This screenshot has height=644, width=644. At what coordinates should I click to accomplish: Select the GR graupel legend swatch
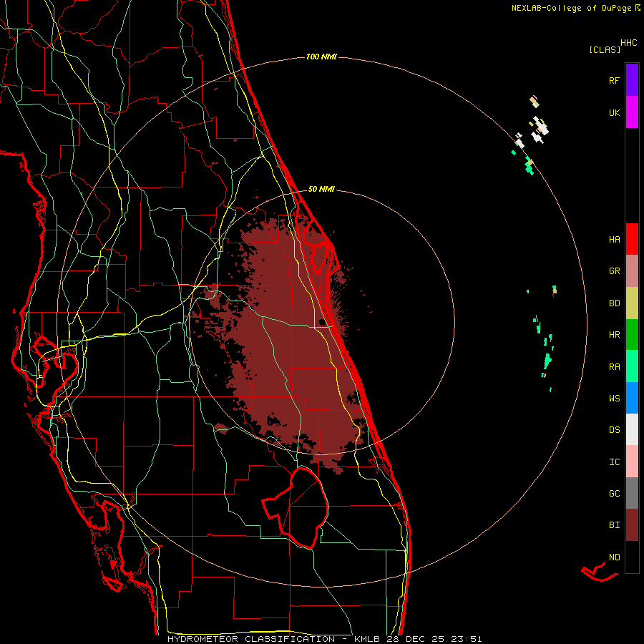pyautogui.click(x=632, y=271)
